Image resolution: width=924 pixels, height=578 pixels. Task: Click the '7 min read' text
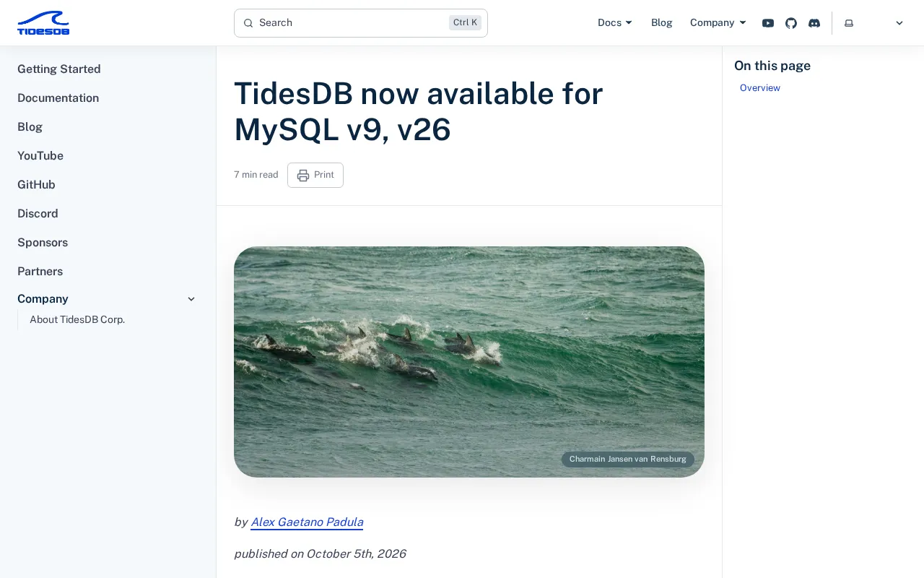click(x=256, y=175)
